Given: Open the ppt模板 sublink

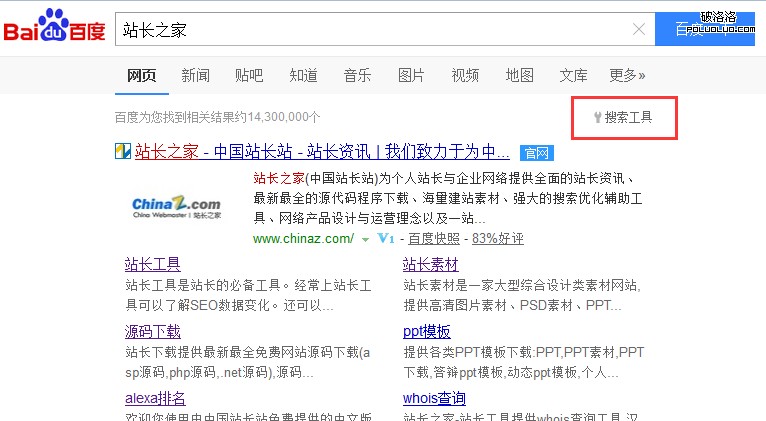Looking at the screenshot, I should (x=427, y=331).
